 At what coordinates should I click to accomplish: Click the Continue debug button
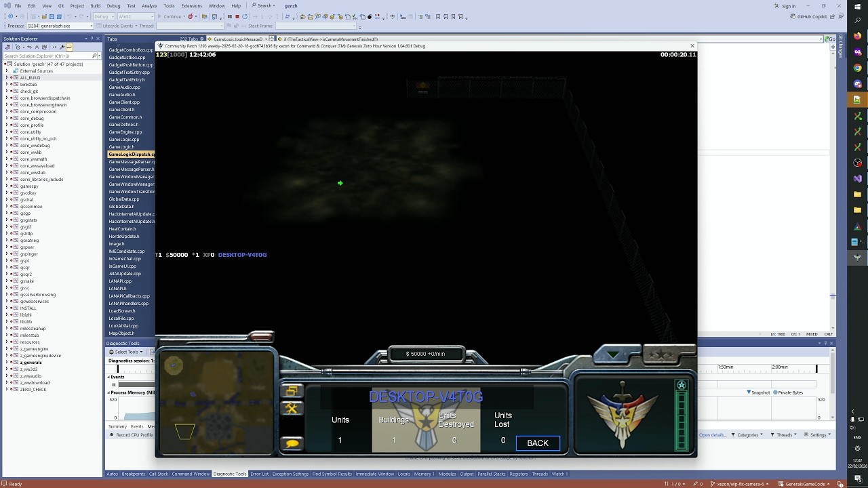click(170, 16)
